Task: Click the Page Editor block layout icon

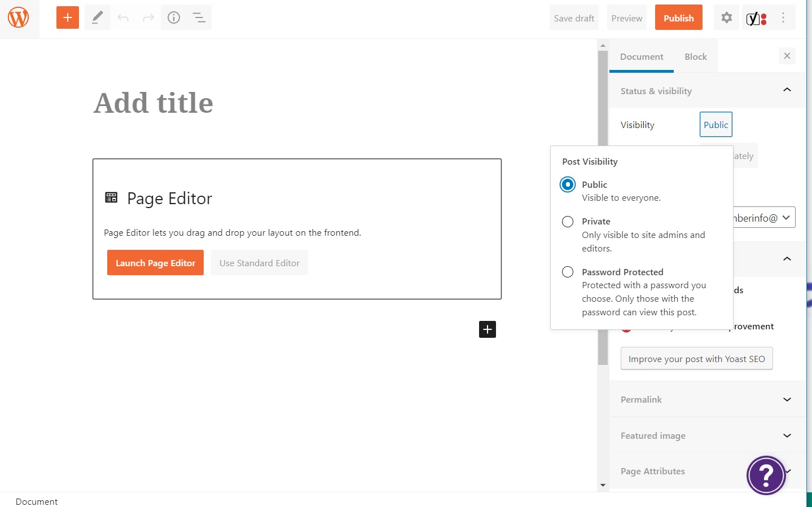Action: (111, 197)
